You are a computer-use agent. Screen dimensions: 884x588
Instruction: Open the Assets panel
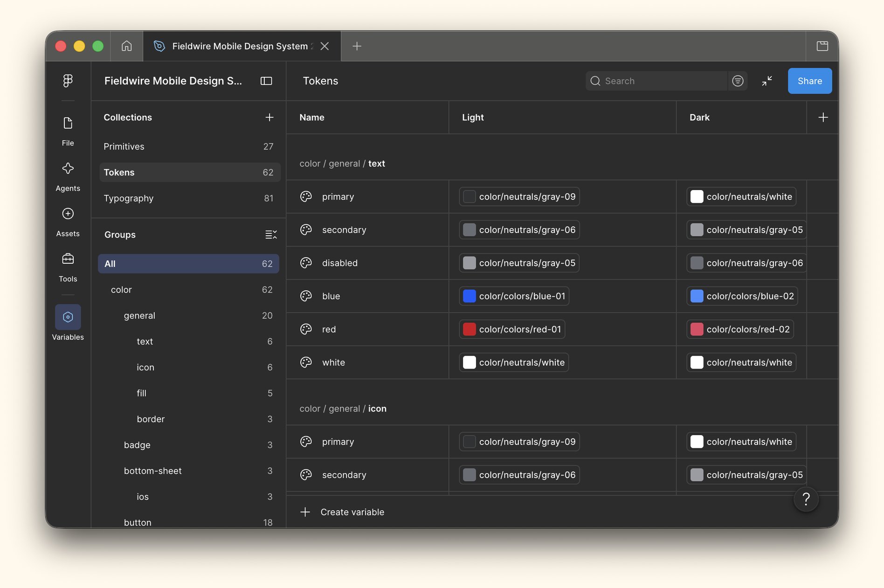click(x=68, y=222)
